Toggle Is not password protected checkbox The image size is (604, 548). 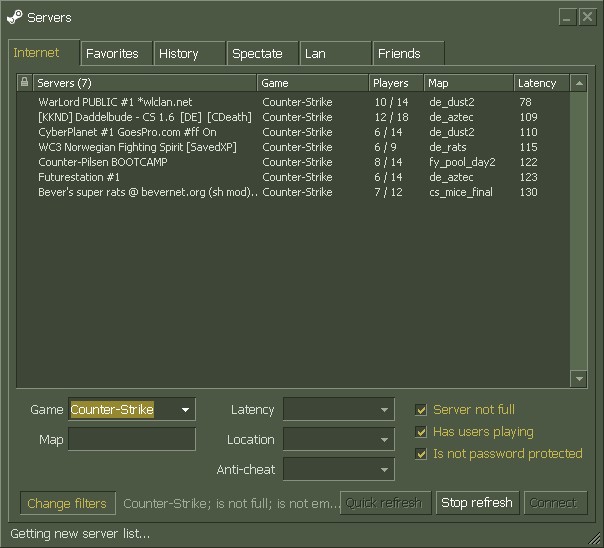(421, 454)
